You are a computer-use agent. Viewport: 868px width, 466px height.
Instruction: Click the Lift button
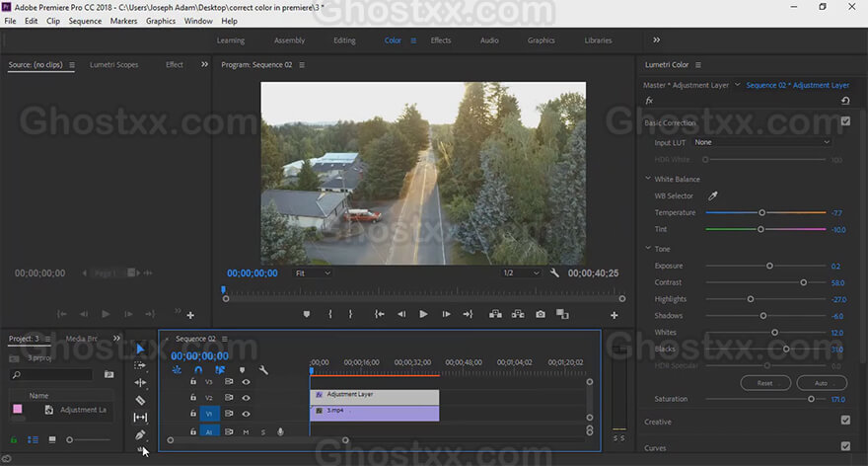click(495, 314)
